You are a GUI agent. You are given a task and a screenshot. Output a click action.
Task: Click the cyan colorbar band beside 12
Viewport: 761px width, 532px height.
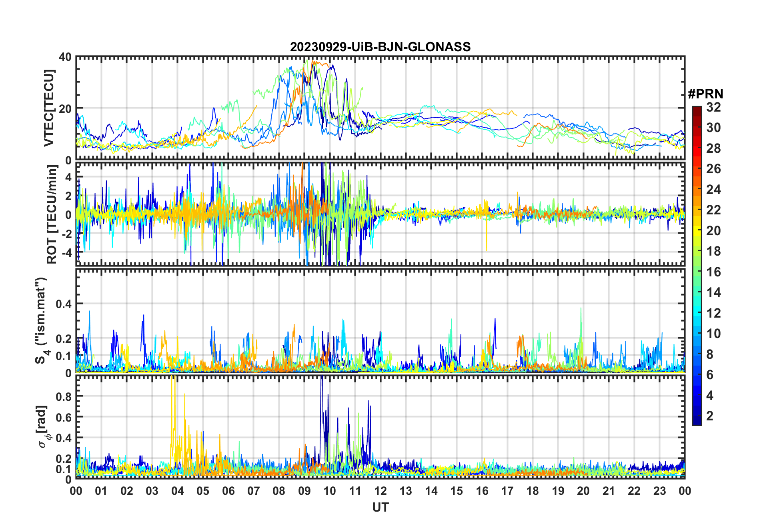pos(697,313)
